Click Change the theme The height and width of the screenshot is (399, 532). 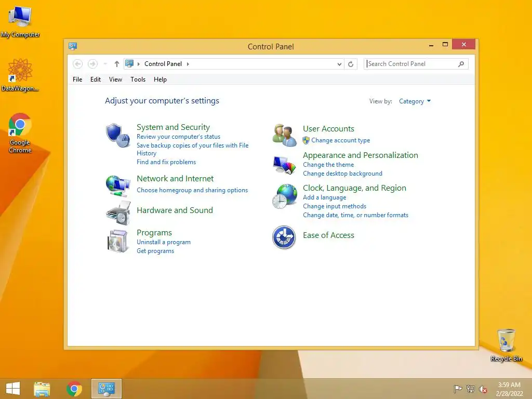click(x=328, y=165)
